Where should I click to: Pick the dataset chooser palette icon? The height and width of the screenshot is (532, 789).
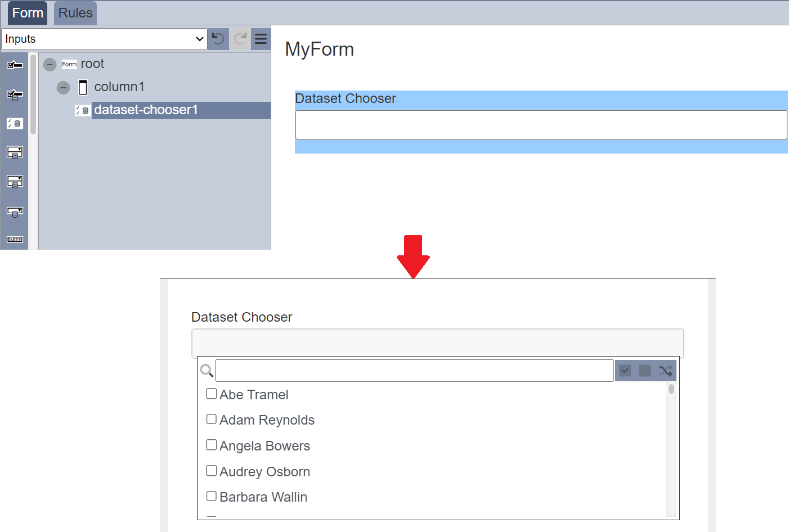(x=15, y=123)
